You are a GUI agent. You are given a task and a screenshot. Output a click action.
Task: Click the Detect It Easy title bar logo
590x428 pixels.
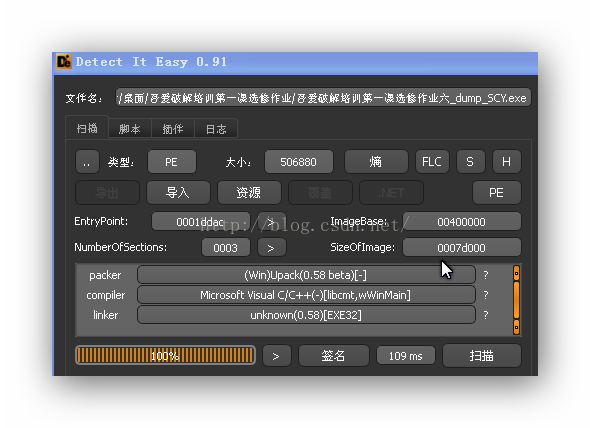pyautogui.click(x=64, y=61)
